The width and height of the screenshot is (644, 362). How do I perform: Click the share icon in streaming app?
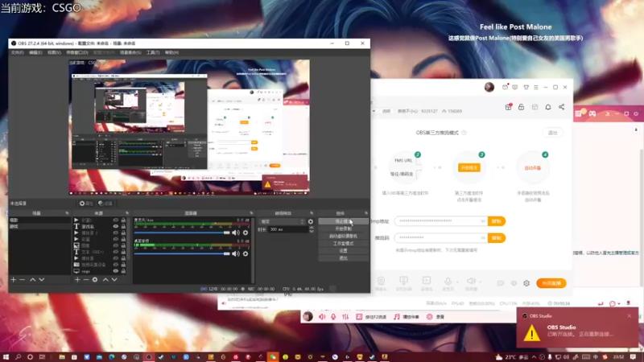tap(561, 107)
